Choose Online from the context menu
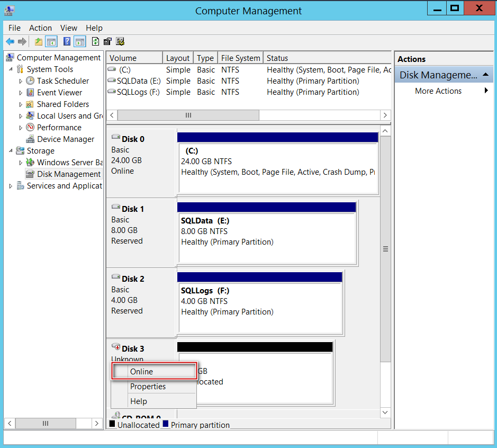Viewport: 497px width, 448px height. pos(142,372)
